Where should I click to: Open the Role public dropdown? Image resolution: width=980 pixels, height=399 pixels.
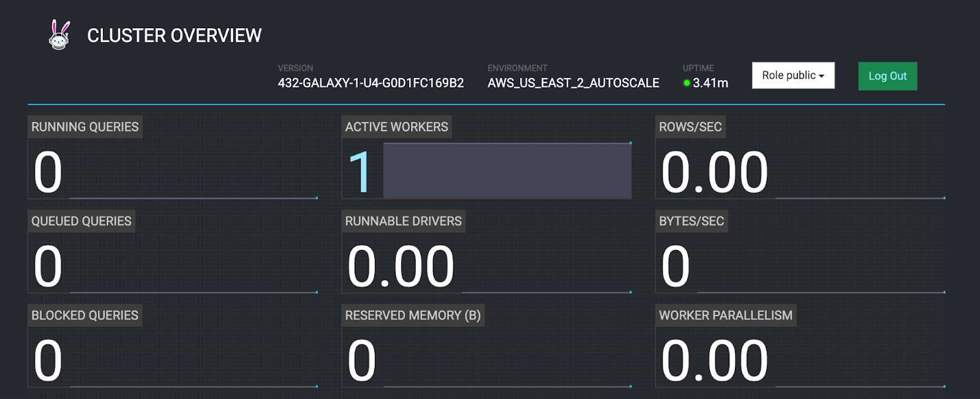pos(793,75)
